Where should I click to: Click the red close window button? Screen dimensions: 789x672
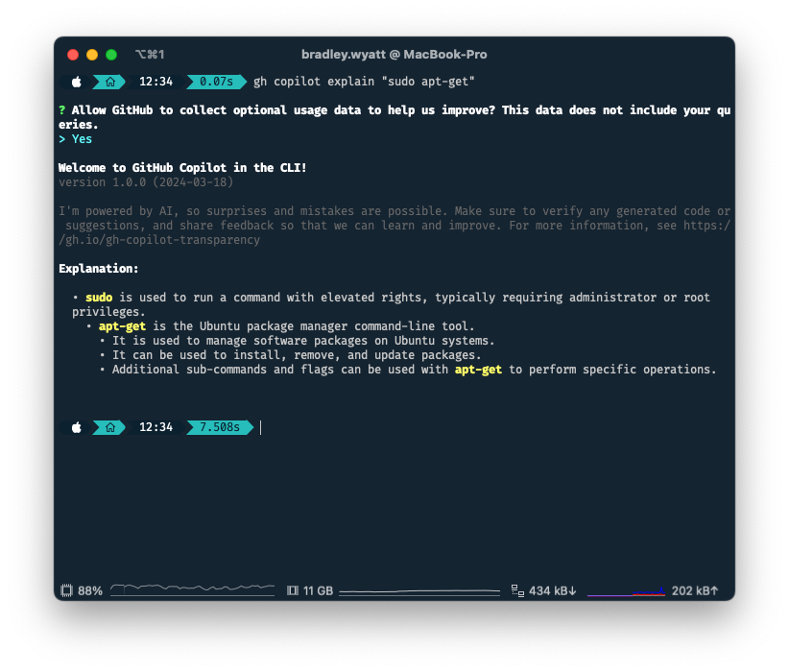pos(73,55)
